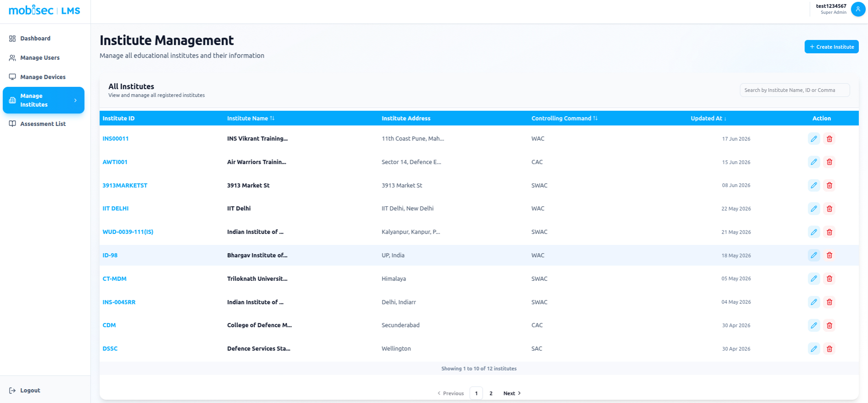Image resolution: width=868 pixels, height=403 pixels.
Task: Open the Assessment List
Action: click(x=44, y=124)
